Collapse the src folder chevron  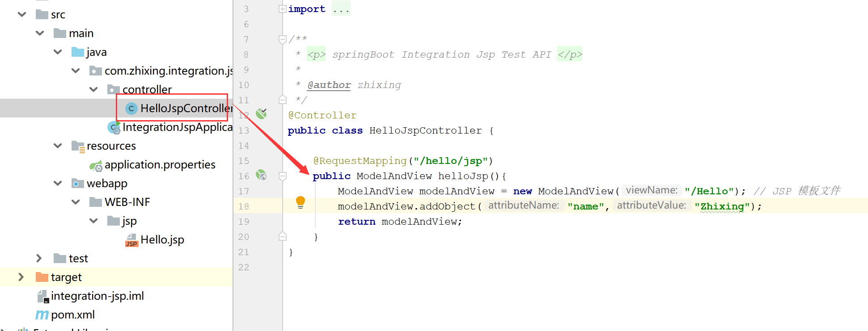click(22, 14)
